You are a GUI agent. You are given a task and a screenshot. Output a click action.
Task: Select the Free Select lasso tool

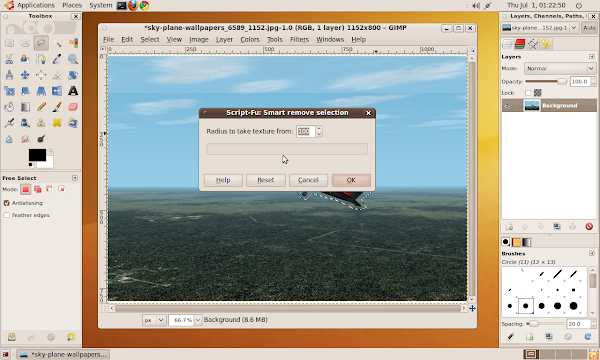tap(41, 43)
